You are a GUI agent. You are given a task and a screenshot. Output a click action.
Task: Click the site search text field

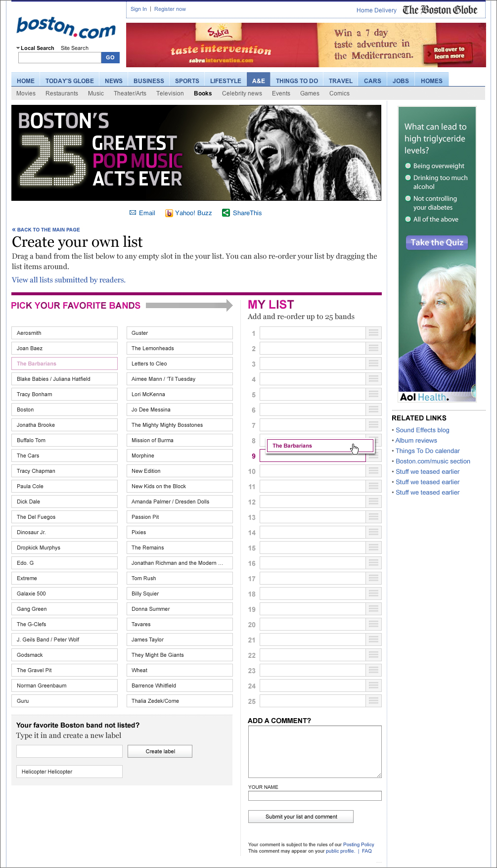pos(60,57)
